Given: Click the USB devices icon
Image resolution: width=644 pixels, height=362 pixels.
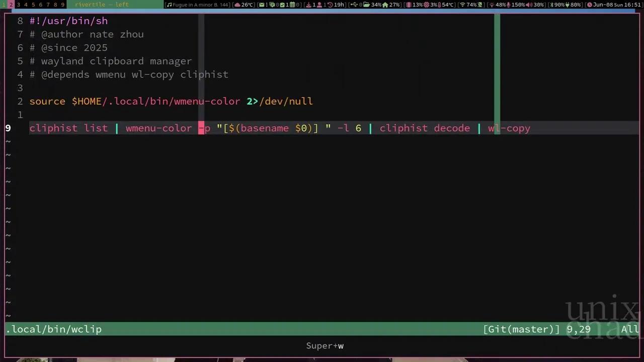Looking at the screenshot, I should [x=354, y=5].
